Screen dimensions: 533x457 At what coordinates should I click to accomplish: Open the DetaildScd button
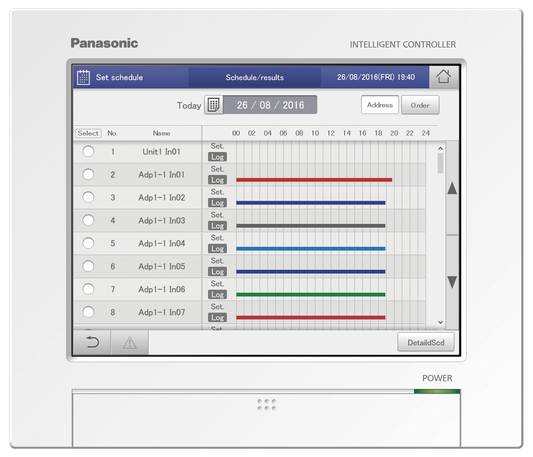coord(426,342)
